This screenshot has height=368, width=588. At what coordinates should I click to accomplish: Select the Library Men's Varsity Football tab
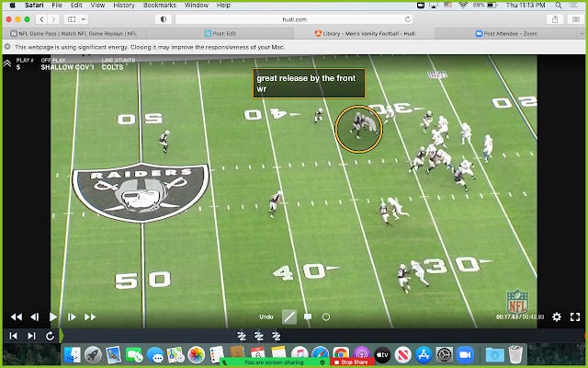pos(365,33)
